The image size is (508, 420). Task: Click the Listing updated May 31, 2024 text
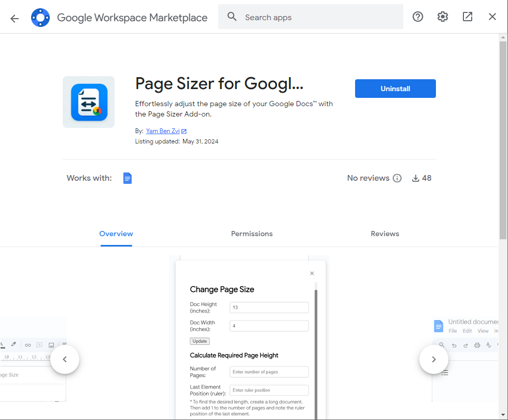[x=177, y=141]
